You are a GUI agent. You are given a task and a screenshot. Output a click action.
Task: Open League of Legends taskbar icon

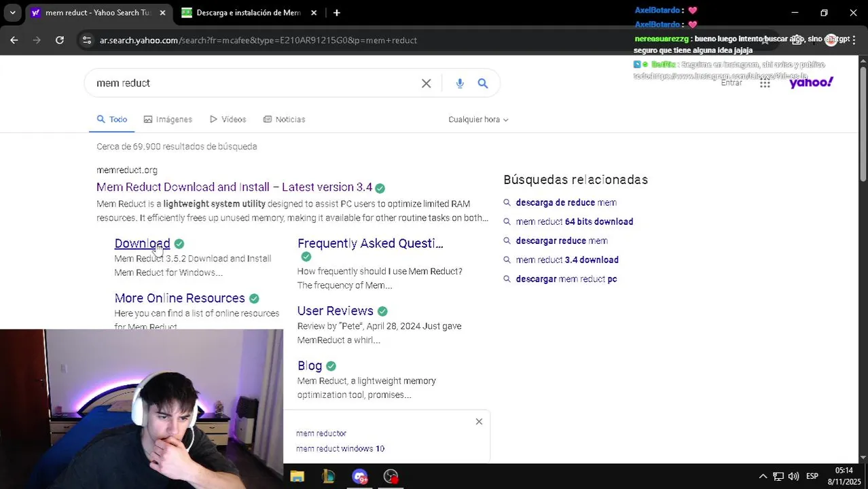coord(328,476)
